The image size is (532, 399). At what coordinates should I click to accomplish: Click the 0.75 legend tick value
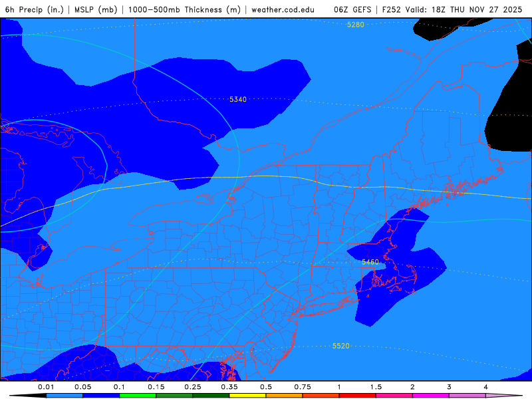[x=303, y=387]
